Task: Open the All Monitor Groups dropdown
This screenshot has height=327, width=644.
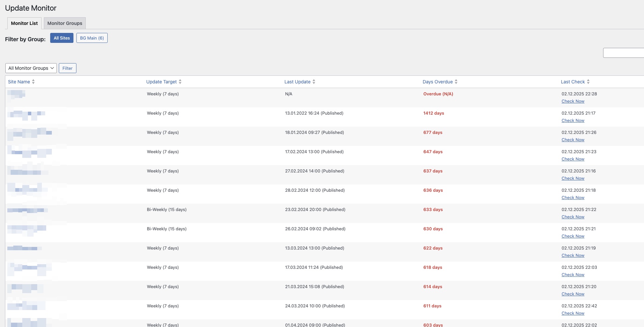Action: point(31,68)
